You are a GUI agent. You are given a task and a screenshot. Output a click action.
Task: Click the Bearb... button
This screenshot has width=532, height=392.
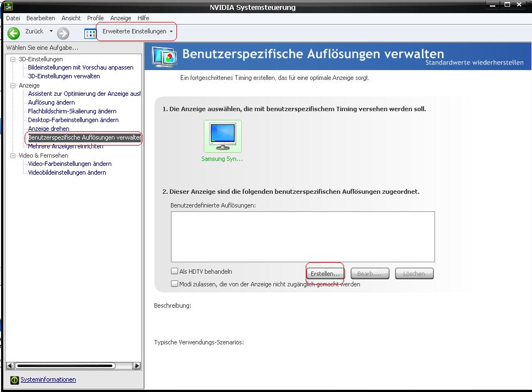pos(370,274)
